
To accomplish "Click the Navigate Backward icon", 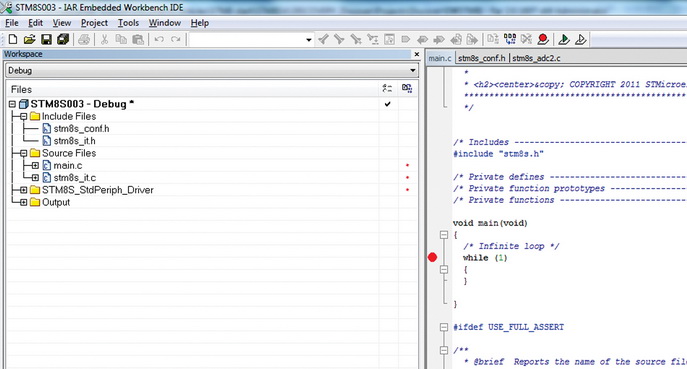I will [456, 39].
